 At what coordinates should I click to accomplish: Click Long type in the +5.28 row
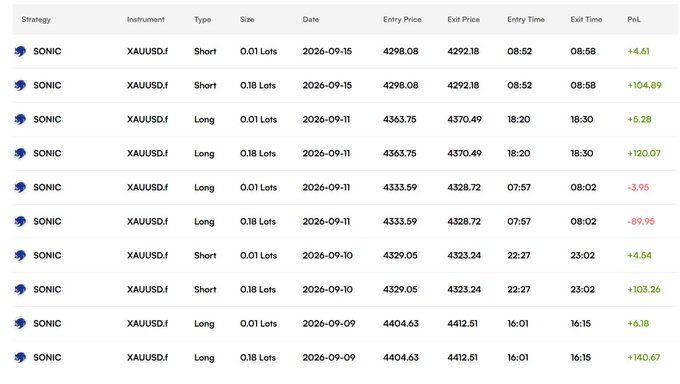click(x=204, y=120)
